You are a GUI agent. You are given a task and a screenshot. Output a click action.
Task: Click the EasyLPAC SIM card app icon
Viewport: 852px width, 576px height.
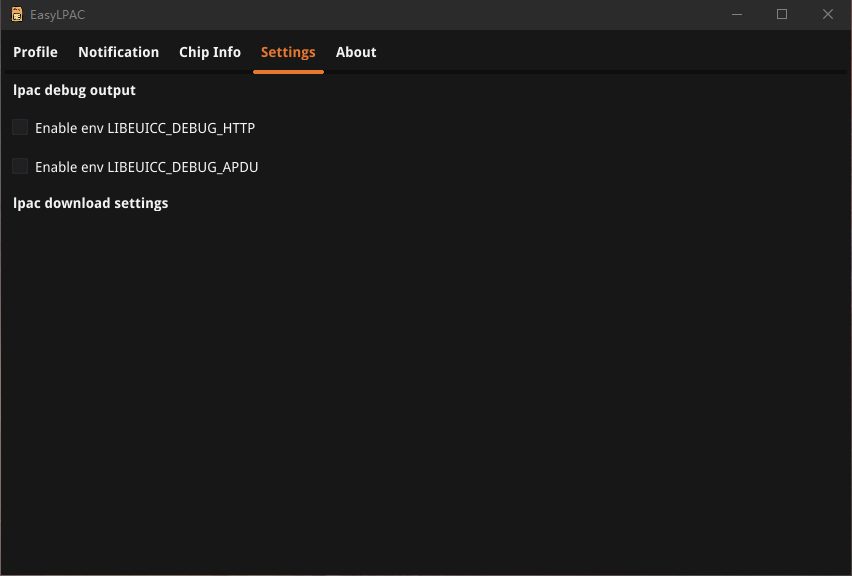16,14
